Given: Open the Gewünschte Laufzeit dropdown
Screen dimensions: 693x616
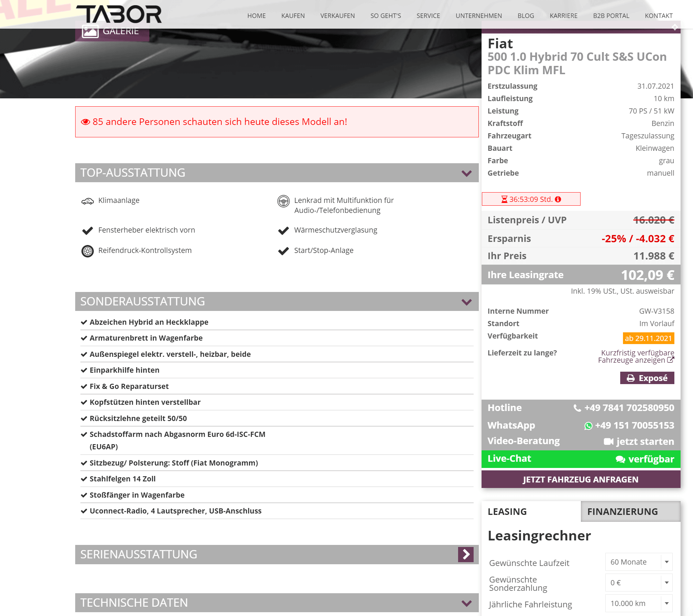Looking at the screenshot, I should [639, 562].
